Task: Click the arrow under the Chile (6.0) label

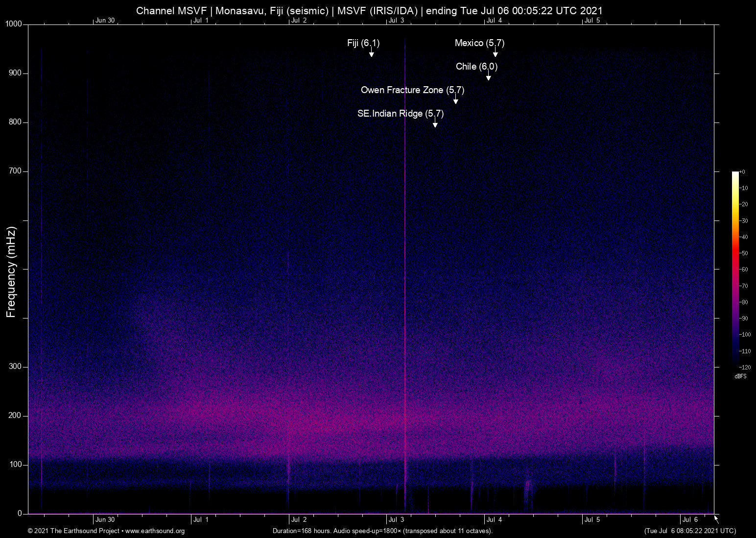Action: 488,76
